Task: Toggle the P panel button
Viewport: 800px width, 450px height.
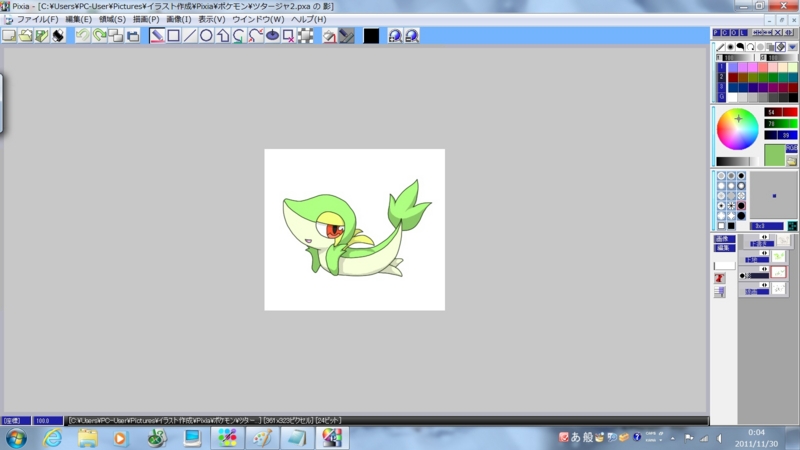Action: [716, 33]
